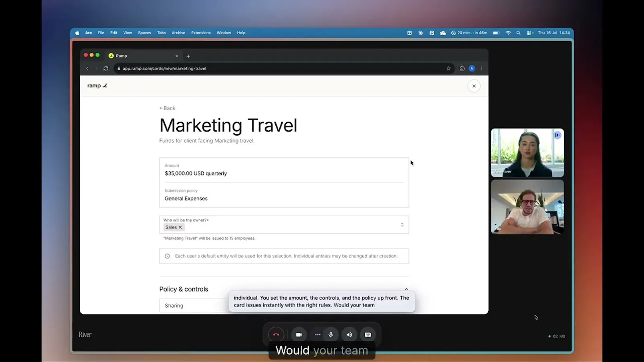Toggle the camera in call controls
This screenshot has height=362, width=644.
(x=299, y=335)
